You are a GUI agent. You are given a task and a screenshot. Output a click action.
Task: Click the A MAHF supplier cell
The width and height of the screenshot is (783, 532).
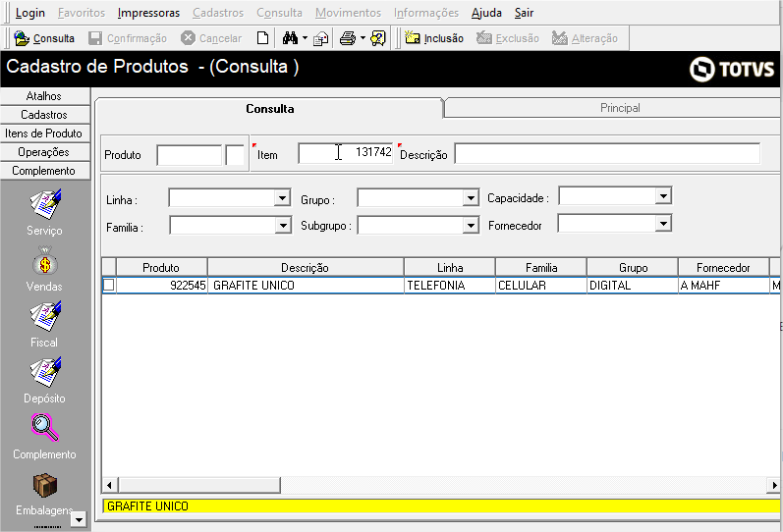(723, 285)
